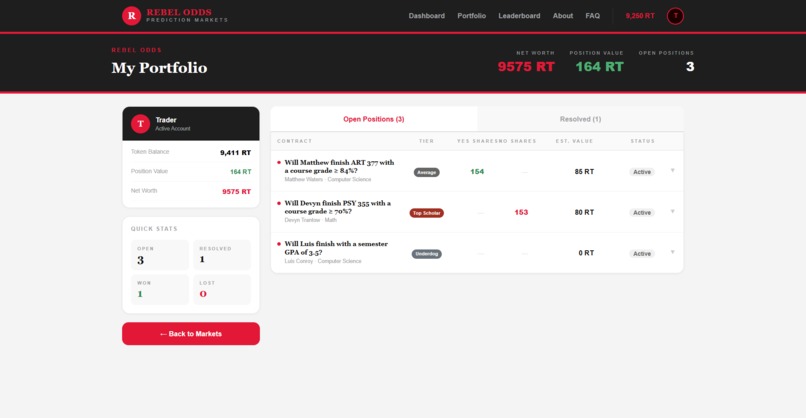806x418 pixels.
Task: Click the 80 RT estimated value
Action: [584, 212]
